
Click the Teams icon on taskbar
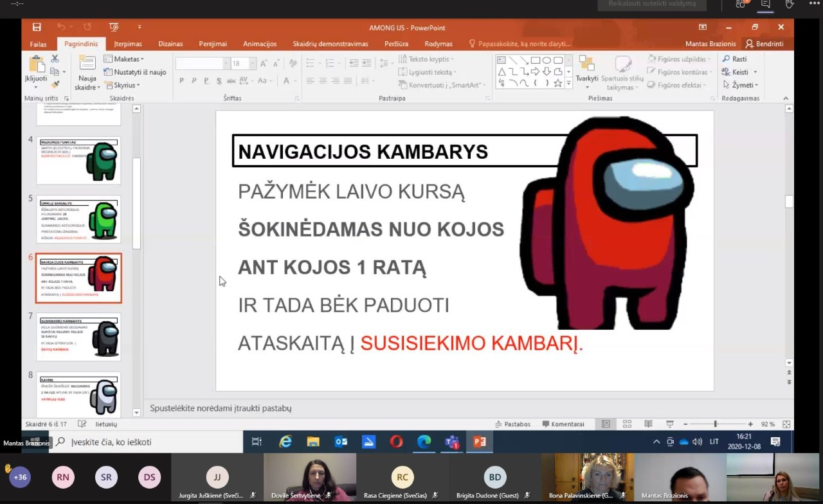(452, 442)
